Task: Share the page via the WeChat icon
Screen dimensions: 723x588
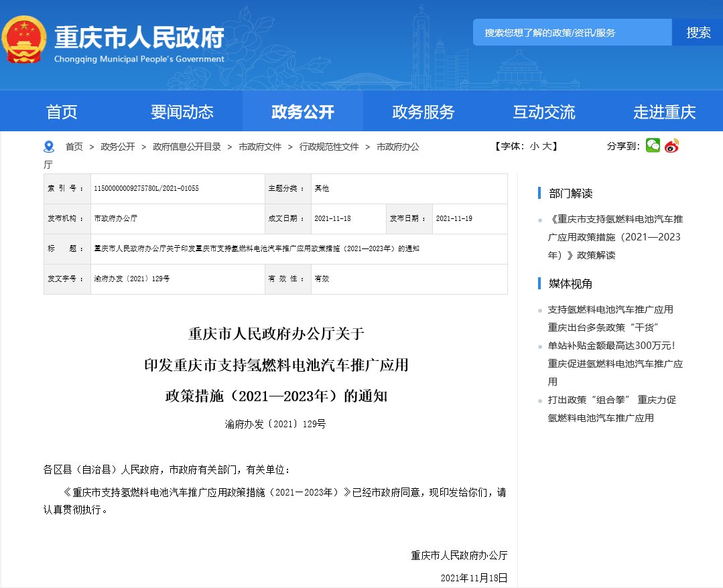Action: (653, 145)
